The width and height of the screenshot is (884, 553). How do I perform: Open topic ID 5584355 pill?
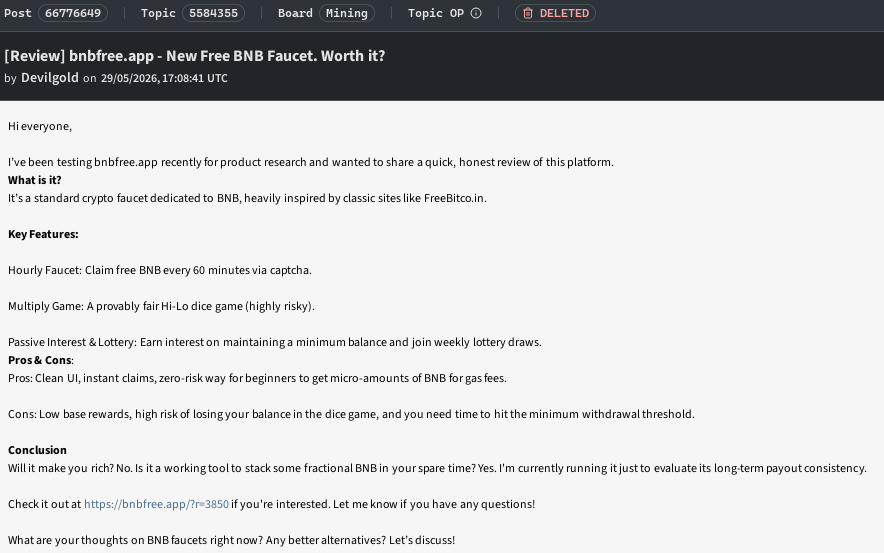pos(213,13)
